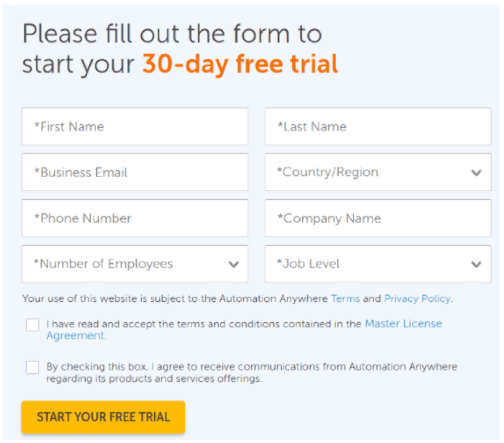The width and height of the screenshot is (504, 443).
Task: Open the Terms link
Action: [345, 298]
